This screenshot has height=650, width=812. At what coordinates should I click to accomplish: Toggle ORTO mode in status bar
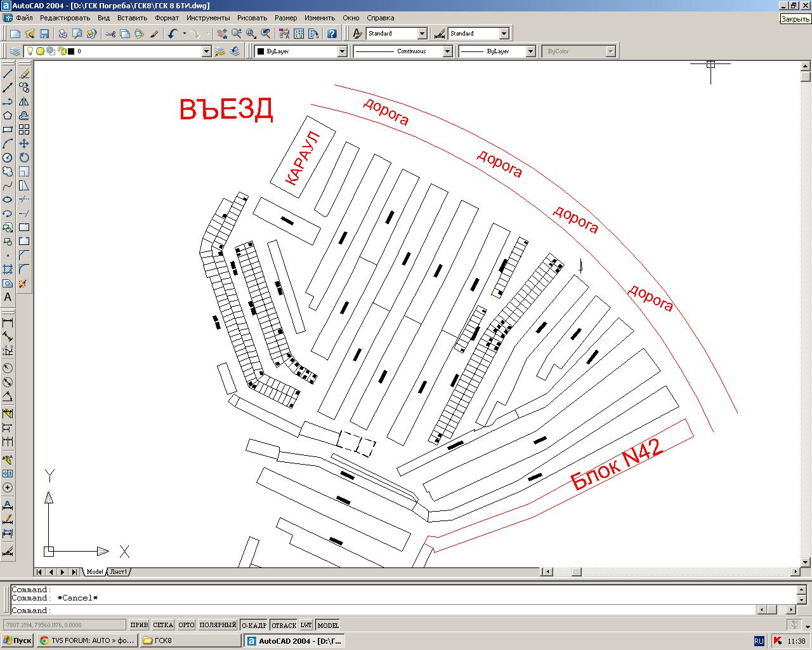coord(186,625)
